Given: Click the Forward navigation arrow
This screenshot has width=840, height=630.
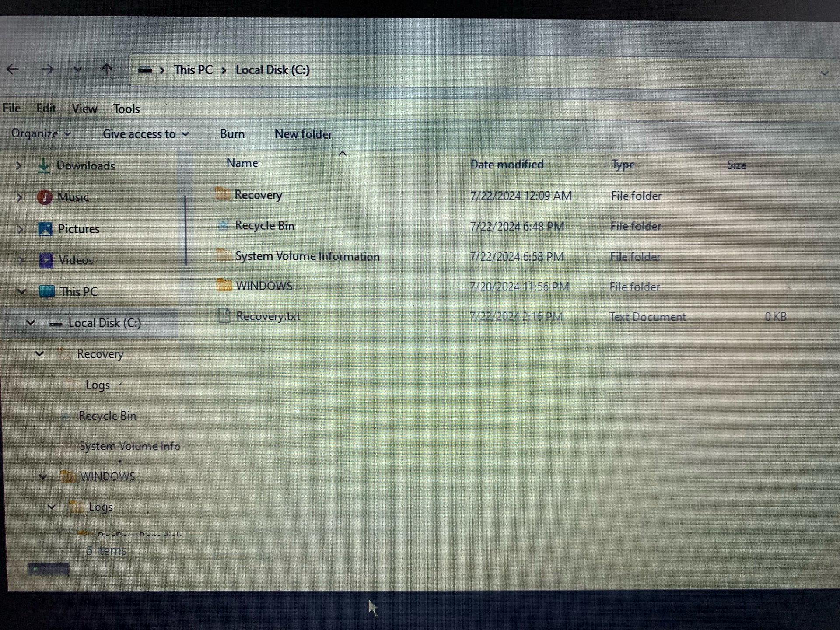Looking at the screenshot, I should click(47, 69).
